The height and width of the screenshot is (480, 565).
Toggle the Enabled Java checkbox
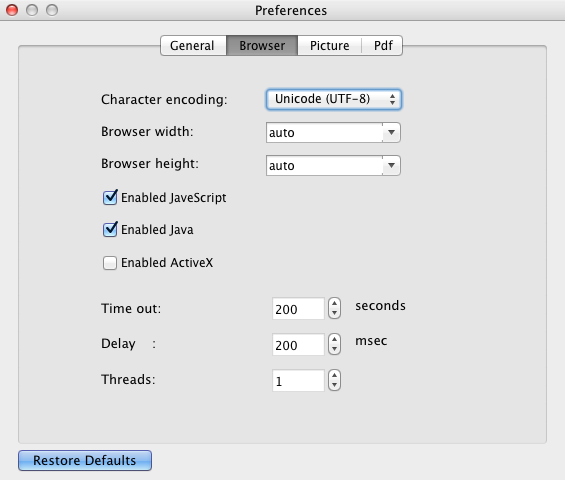click(110, 230)
